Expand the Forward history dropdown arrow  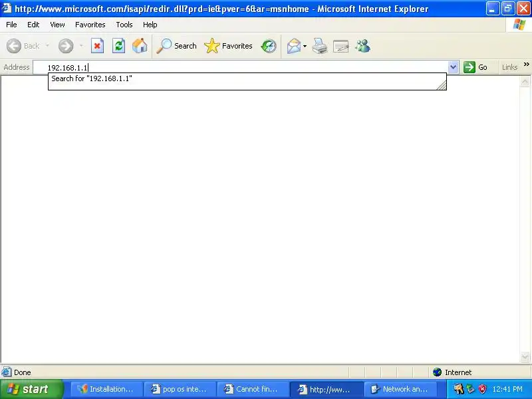[81, 45]
